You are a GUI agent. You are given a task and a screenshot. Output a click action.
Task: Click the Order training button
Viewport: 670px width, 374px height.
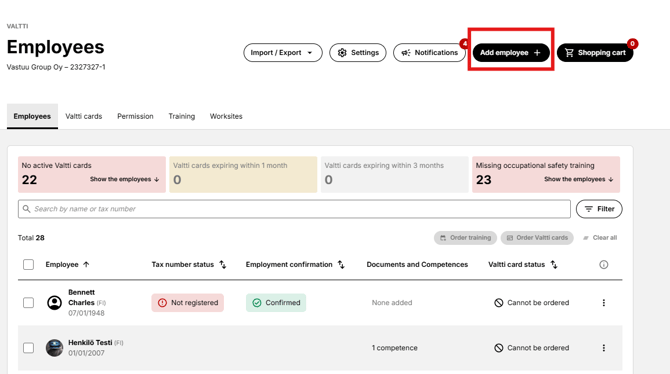465,238
